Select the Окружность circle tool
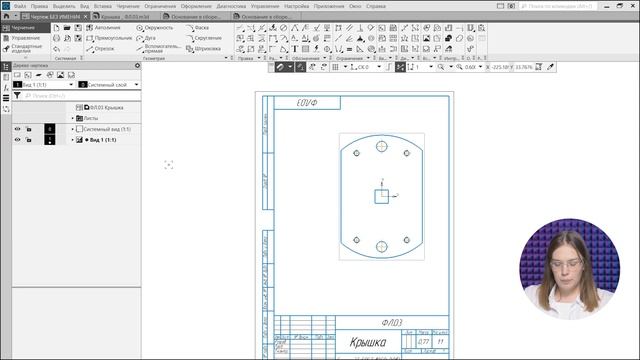This screenshot has height=360, width=640. (x=155, y=28)
